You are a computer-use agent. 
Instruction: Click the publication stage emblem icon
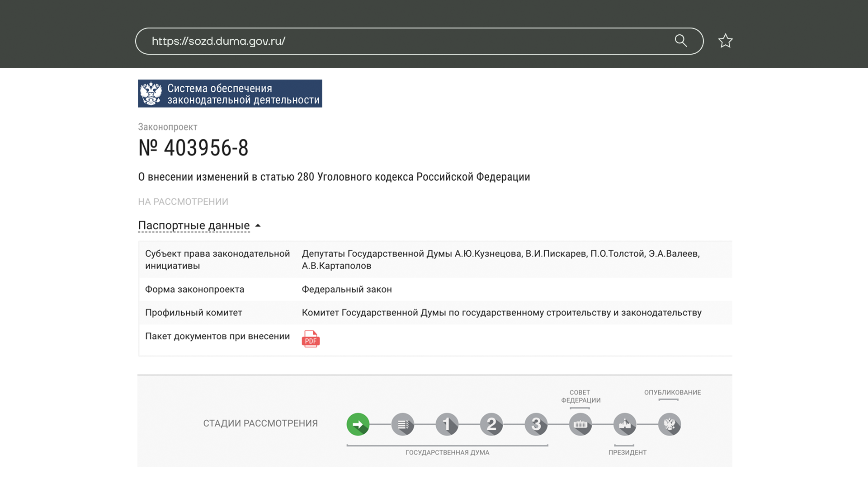[669, 424]
